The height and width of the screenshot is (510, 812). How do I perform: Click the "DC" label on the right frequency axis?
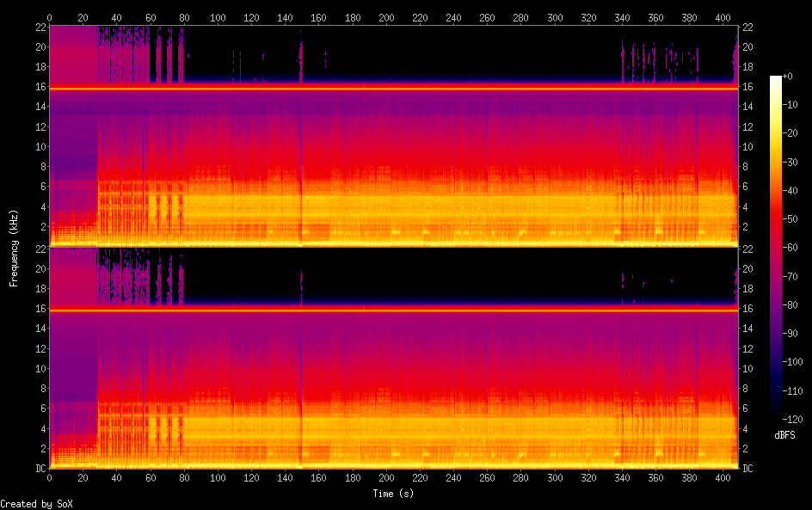tap(747, 469)
